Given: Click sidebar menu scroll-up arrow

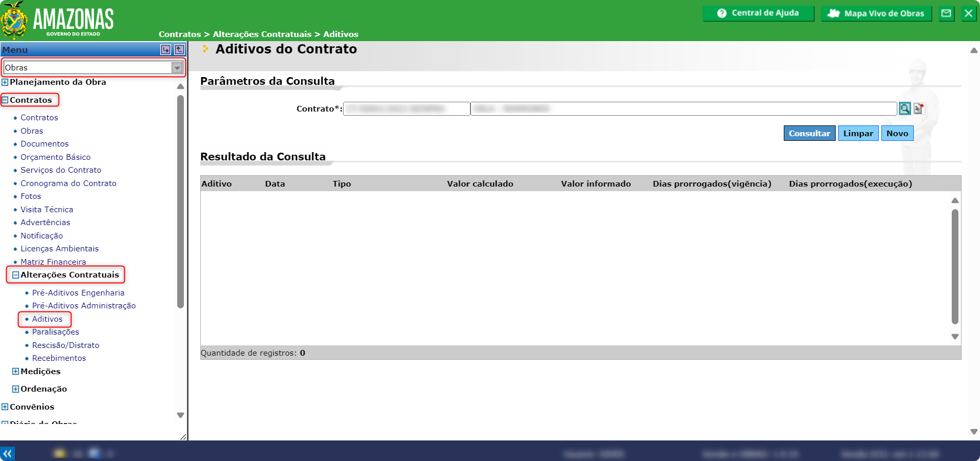Looking at the screenshot, I should click(180, 86).
